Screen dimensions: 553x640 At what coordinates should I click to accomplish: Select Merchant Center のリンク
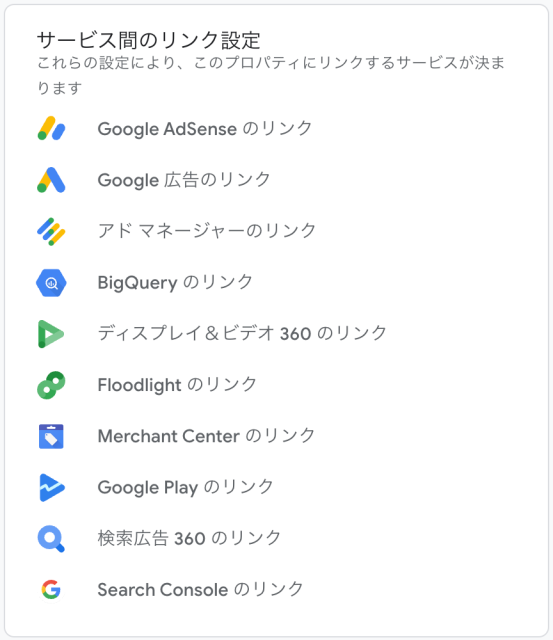206,436
